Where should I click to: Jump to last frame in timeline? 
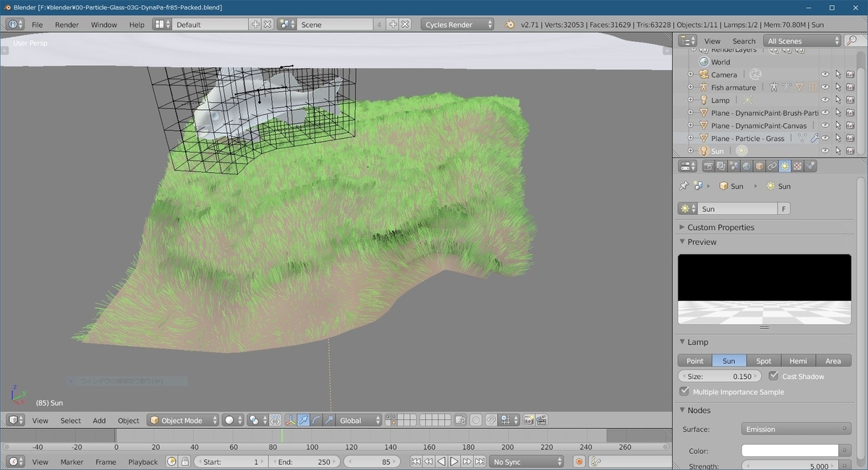[x=480, y=461]
